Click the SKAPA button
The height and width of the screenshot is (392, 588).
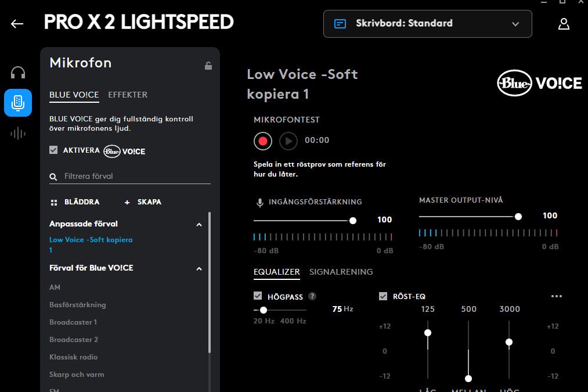pyautogui.click(x=143, y=202)
